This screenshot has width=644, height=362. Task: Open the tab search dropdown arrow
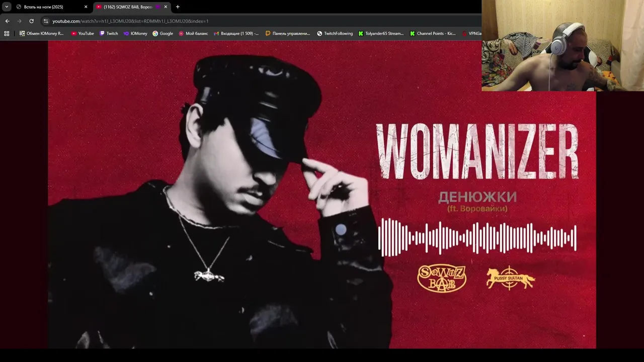coord(7,7)
